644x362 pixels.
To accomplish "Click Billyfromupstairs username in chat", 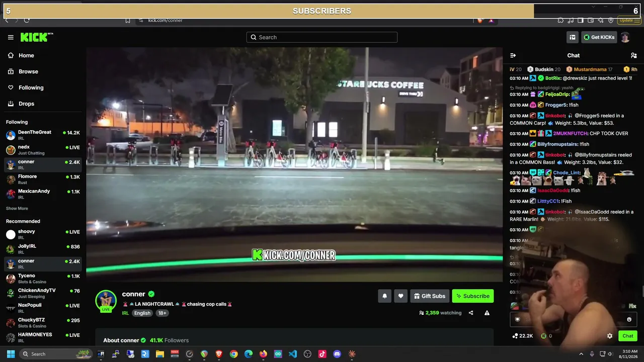I will coord(558,144).
